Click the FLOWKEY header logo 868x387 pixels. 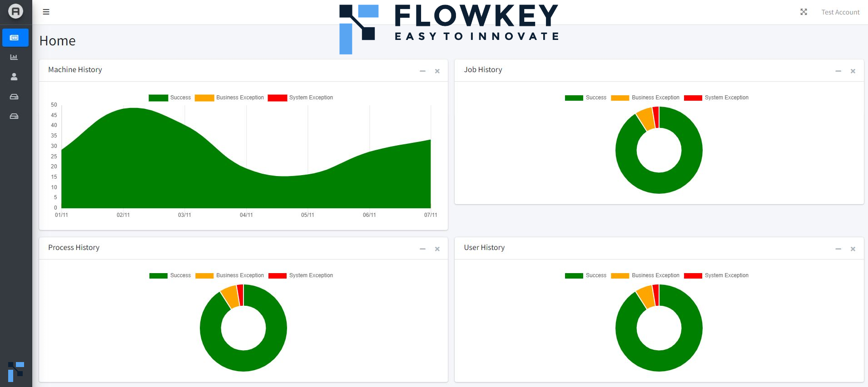449,29
